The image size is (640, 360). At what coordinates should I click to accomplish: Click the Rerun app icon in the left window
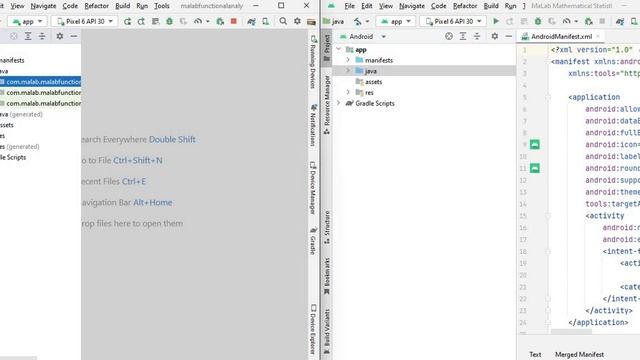click(127, 21)
